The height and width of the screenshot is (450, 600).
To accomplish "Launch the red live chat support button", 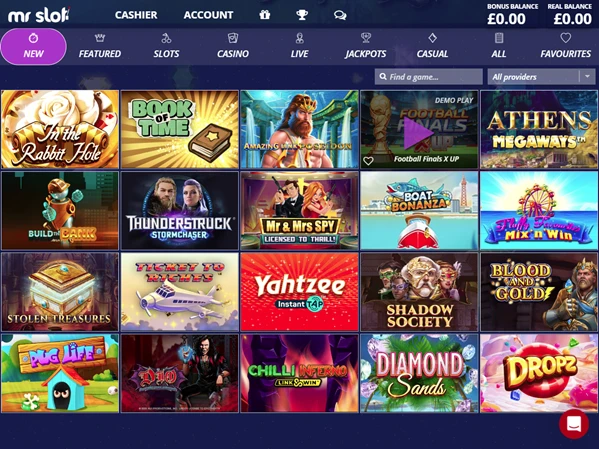I will (x=574, y=424).
